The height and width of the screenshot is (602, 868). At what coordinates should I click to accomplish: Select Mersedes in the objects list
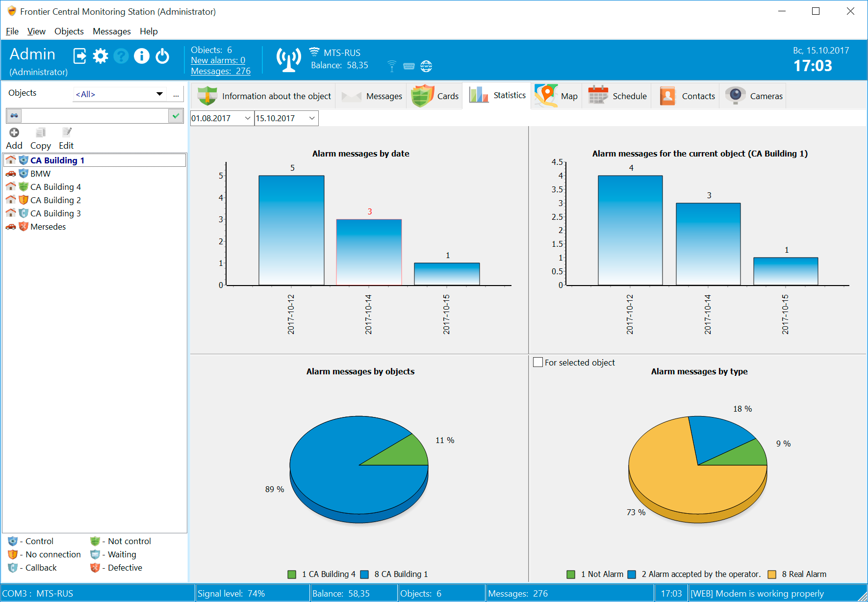click(48, 227)
